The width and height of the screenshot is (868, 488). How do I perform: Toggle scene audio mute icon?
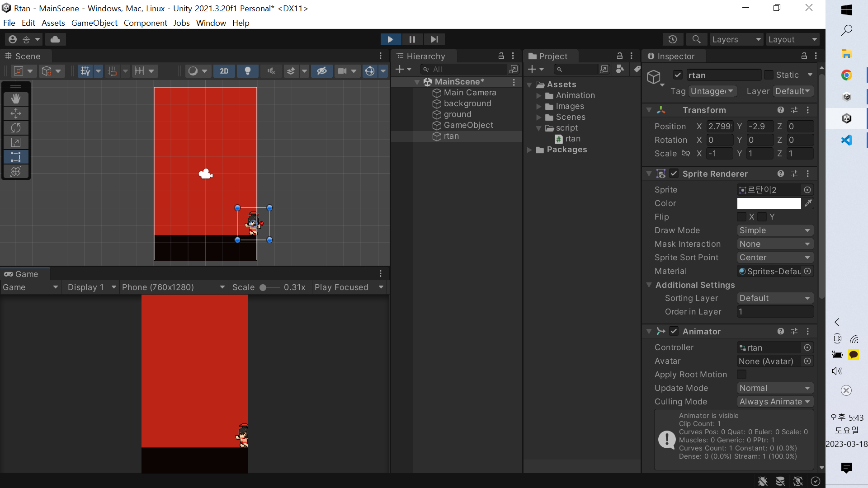pyautogui.click(x=271, y=71)
